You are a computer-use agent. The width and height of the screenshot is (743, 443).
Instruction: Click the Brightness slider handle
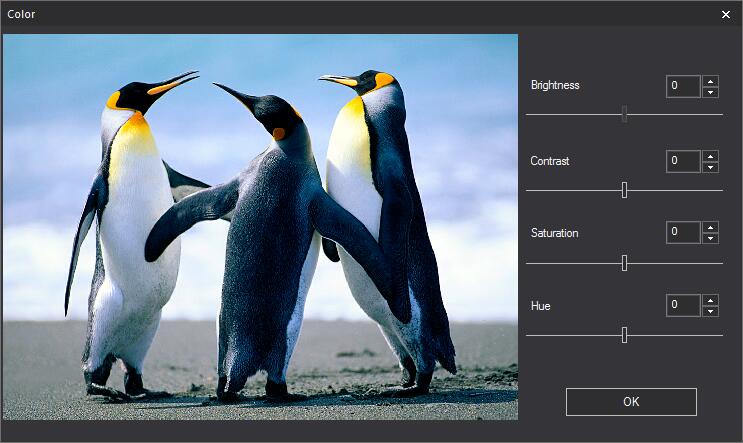(x=624, y=114)
